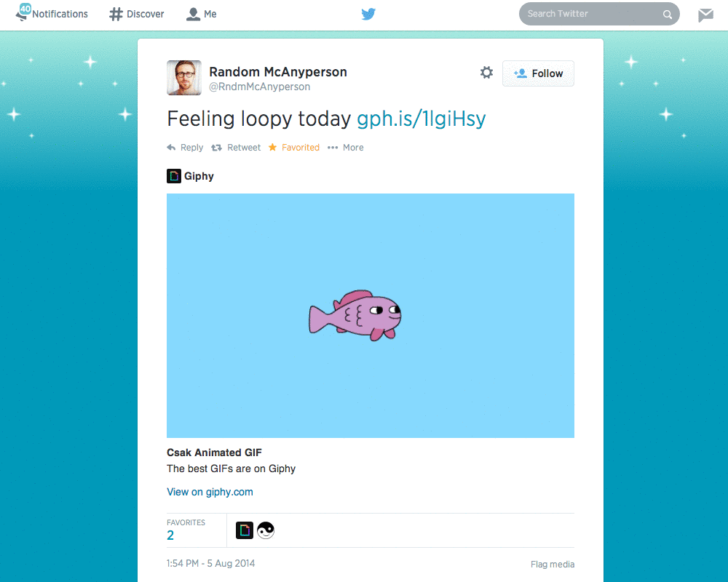Click the gph.is link in the tweet
The height and width of the screenshot is (582, 728).
pyautogui.click(x=421, y=118)
